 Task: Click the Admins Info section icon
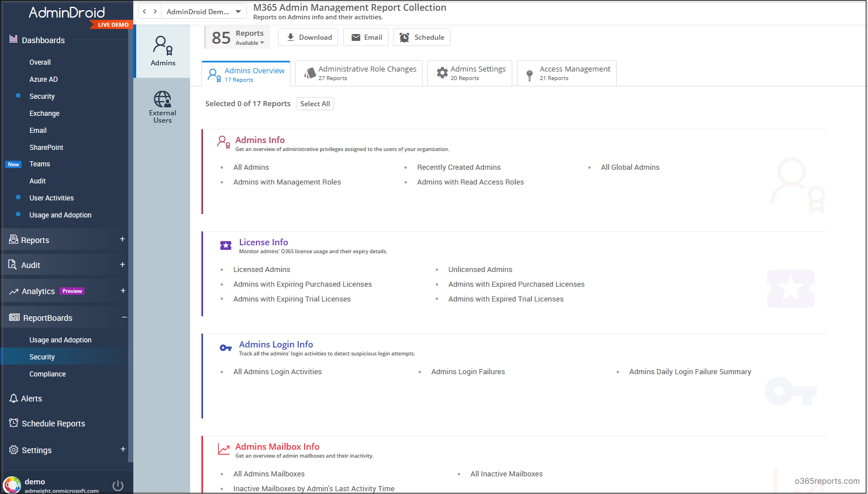(x=224, y=142)
